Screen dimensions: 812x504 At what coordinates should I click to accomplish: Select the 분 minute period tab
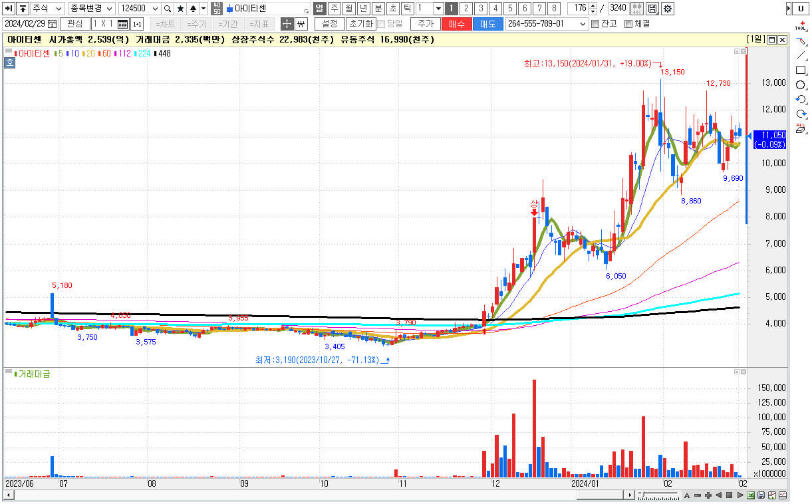378,9
